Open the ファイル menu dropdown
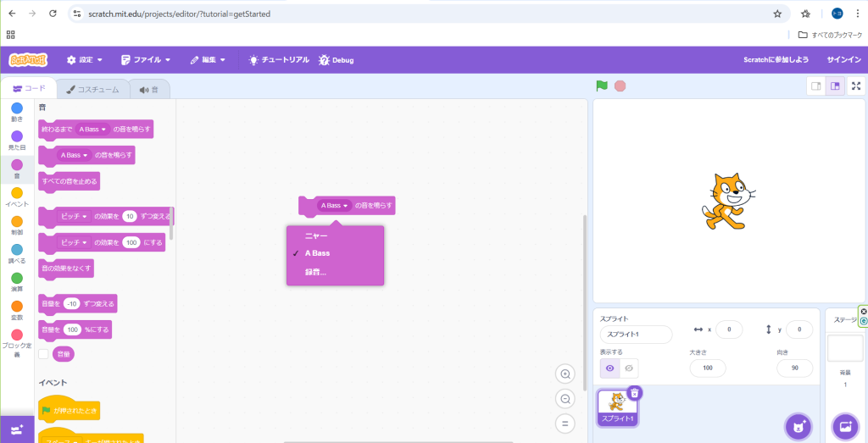Image resolution: width=868 pixels, height=443 pixels. click(x=146, y=60)
